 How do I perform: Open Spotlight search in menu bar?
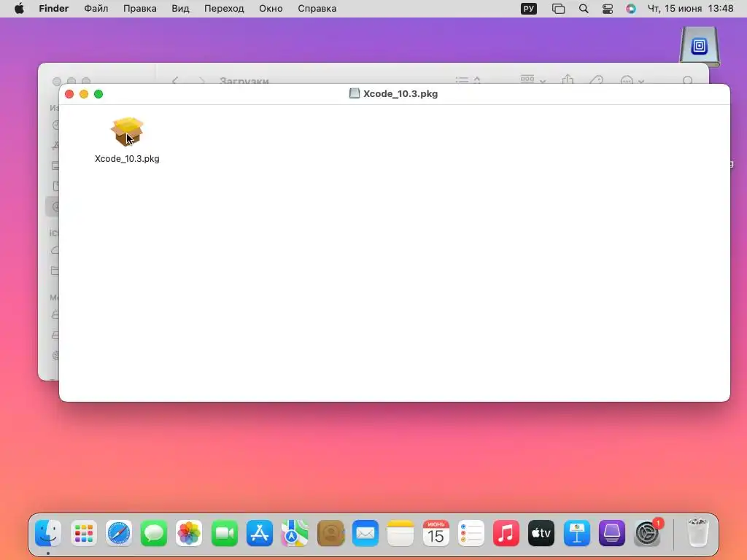583,9
